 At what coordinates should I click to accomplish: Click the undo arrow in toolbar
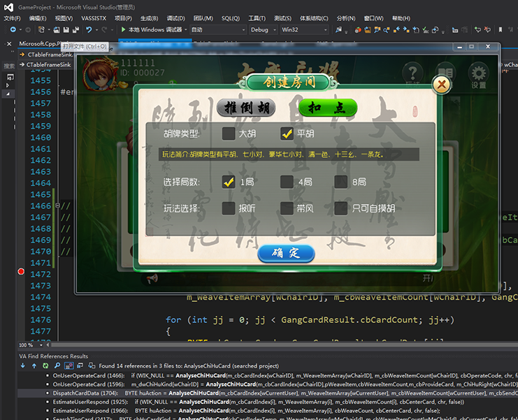(89, 30)
